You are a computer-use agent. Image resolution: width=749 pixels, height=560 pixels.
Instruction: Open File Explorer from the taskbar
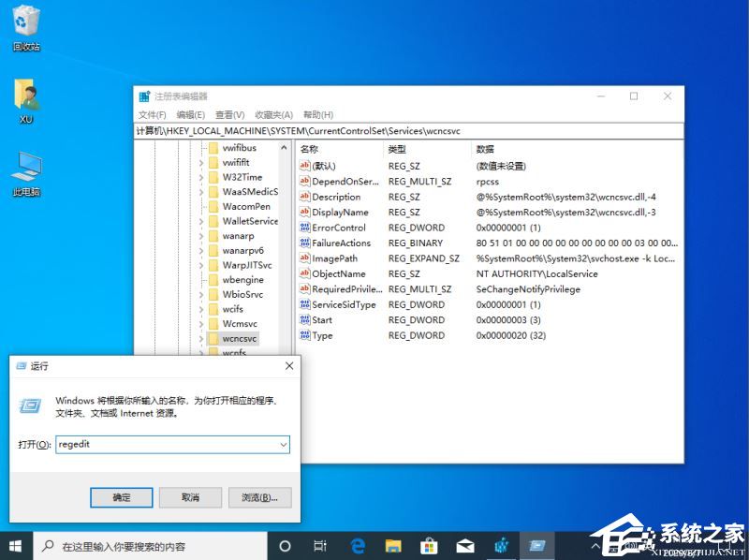tap(393, 546)
